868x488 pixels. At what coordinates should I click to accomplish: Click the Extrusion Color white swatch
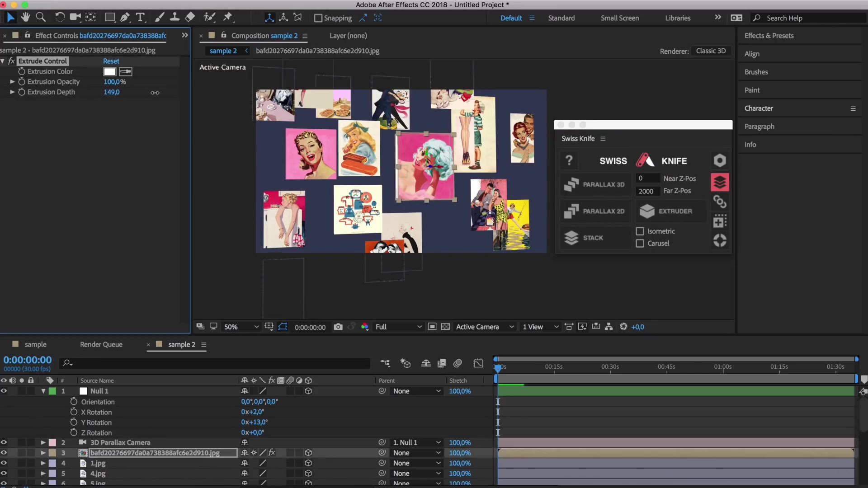tap(110, 71)
